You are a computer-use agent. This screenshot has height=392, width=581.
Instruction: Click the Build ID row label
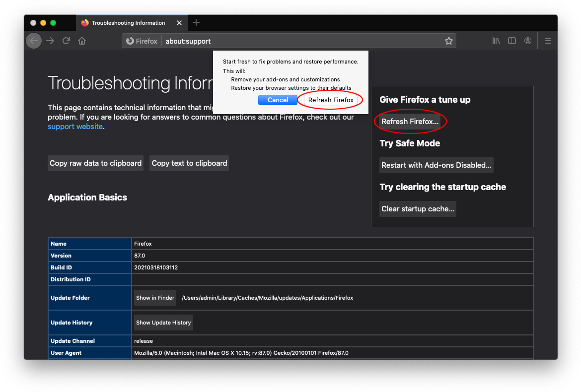click(62, 267)
